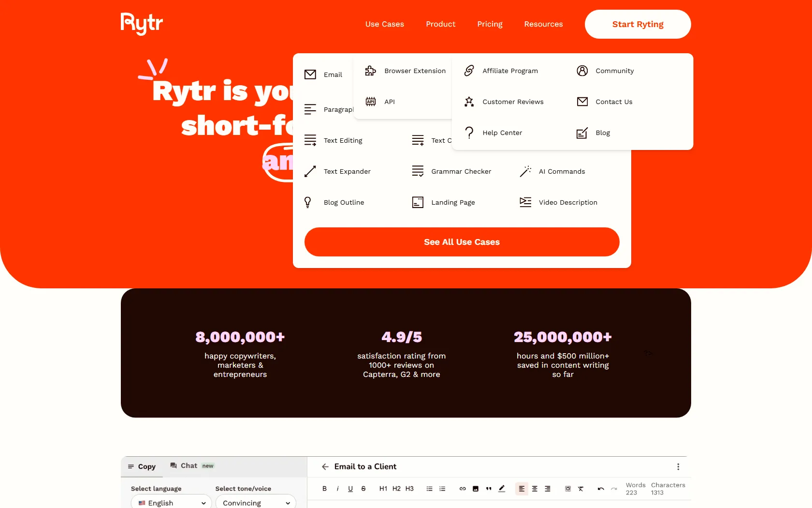Image resolution: width=812 pixels, height=508 pixels.
Task: Click the Paragraph use case
Action: [329, 109]
